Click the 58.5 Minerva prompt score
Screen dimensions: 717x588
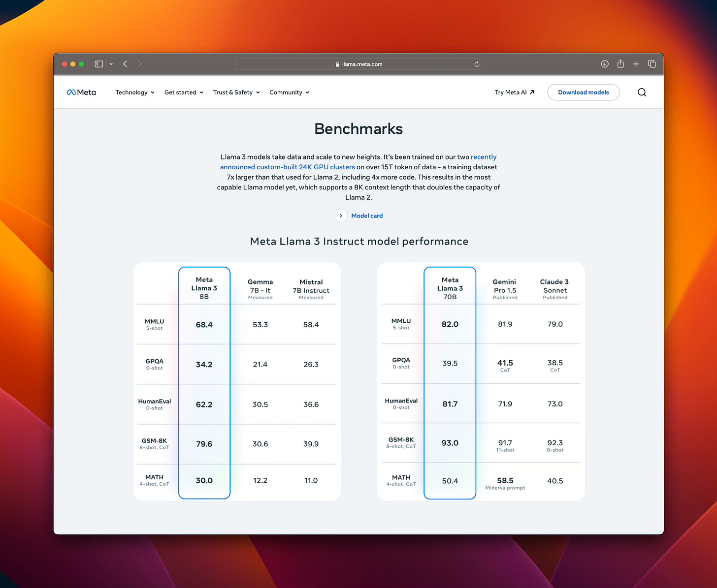(505, 483)
